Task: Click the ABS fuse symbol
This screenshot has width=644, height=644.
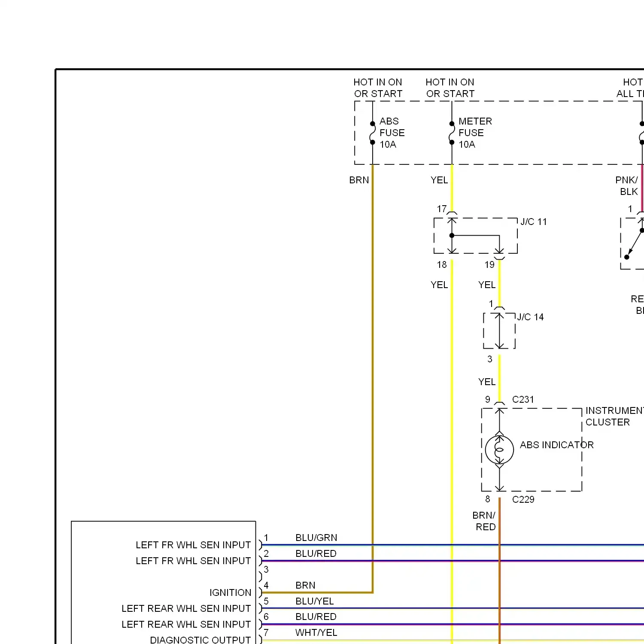Action: point(372,133)
